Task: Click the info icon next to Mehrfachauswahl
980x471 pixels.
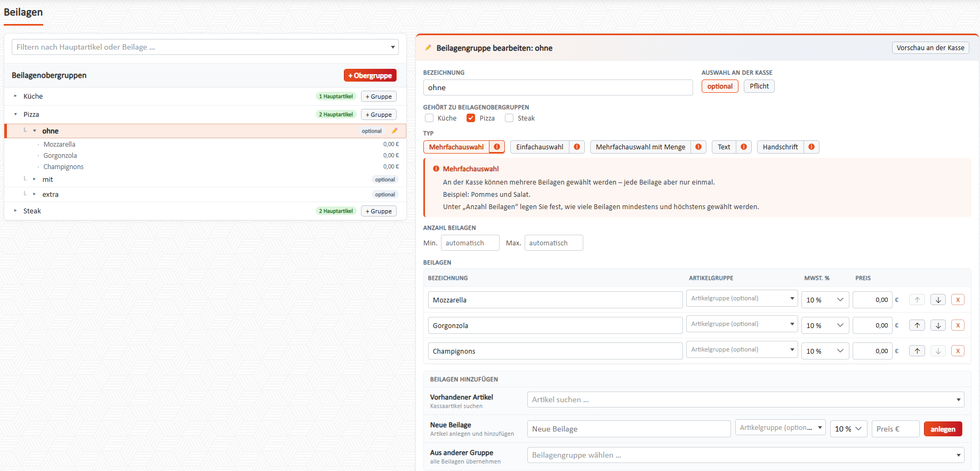Action: pyautogui.click(x=497, y=147)
